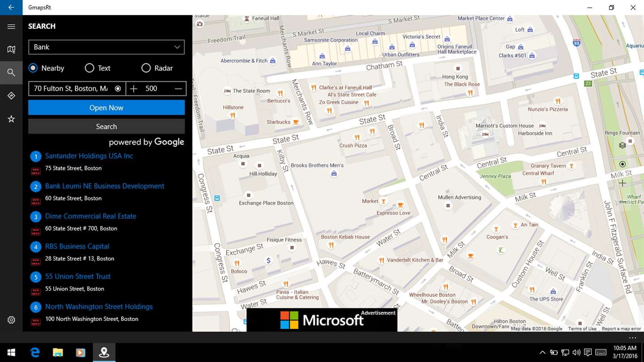Select The State Room lodging marker

[228, 91]
